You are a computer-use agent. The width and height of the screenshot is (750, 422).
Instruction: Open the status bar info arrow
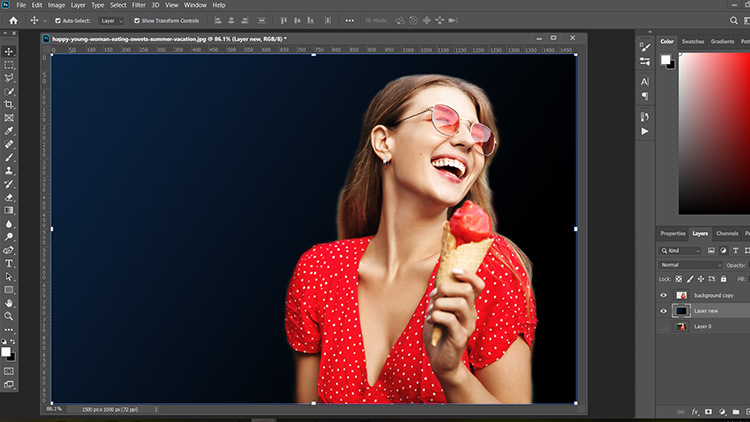155,410
